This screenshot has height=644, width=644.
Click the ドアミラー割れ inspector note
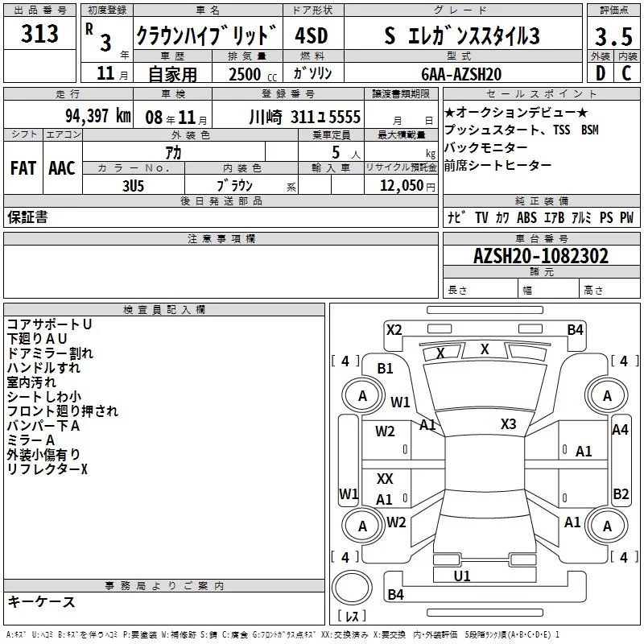(50, 353)
